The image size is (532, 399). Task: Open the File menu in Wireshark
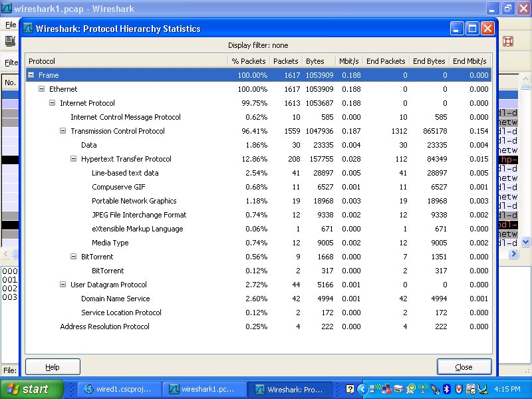coord(10,25)
